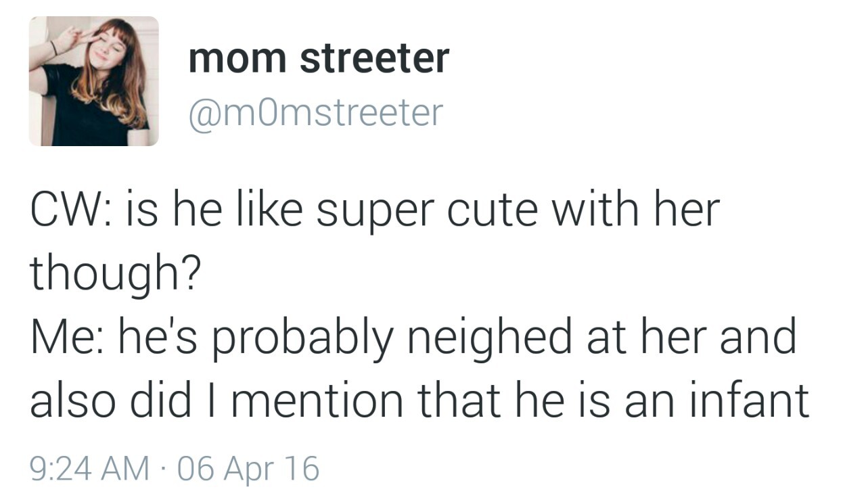This screenshot has width=866, height=504.
Task: Click the 9:24 AM timestamp
Action: [x=89, y=468]
